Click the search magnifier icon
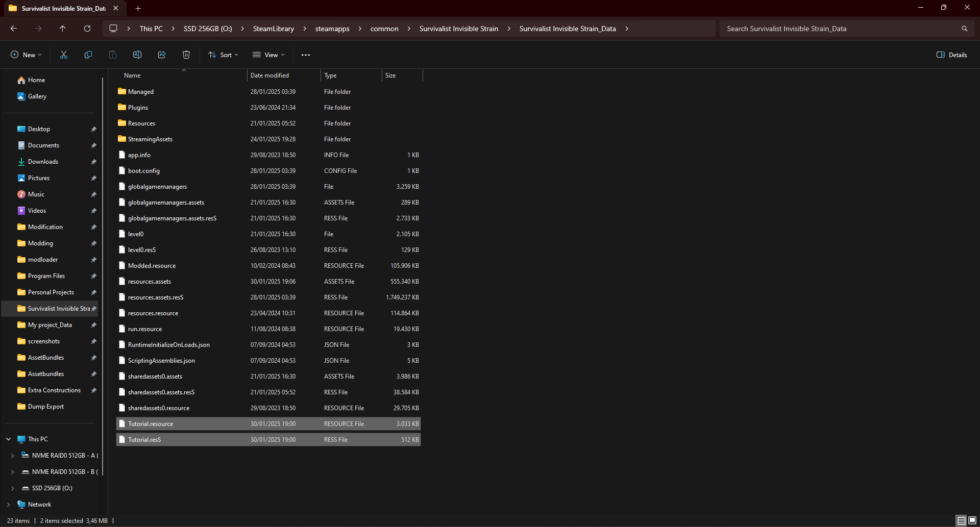Viewport: 980px width, 527px height. tap(965, 29)
